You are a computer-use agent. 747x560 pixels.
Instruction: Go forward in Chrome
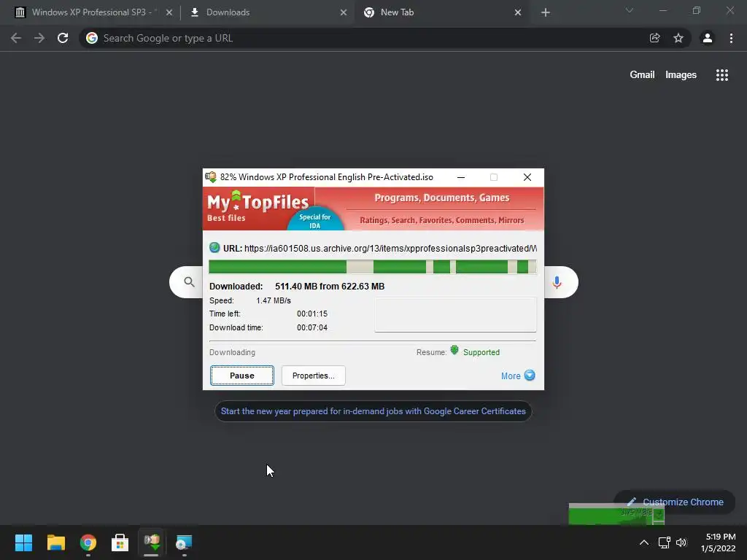click(x=39, y=38)
